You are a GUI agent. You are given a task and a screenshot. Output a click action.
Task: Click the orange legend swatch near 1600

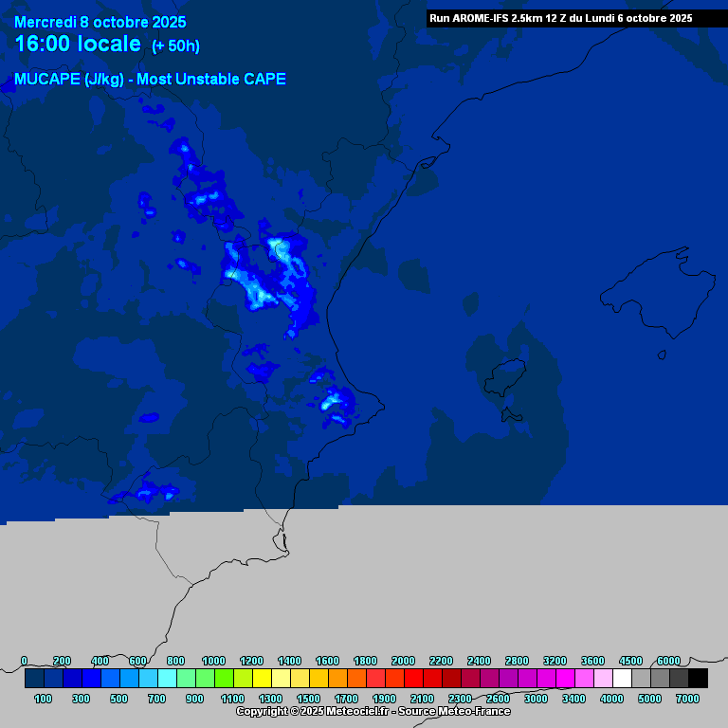pos(337,679)
